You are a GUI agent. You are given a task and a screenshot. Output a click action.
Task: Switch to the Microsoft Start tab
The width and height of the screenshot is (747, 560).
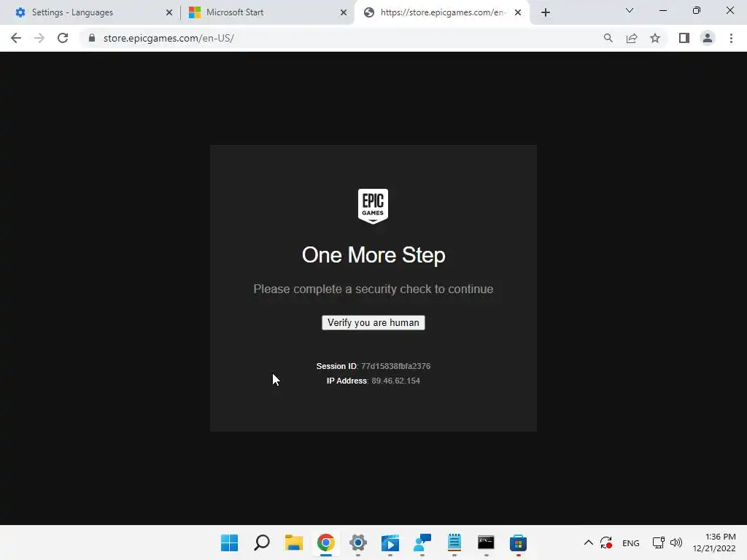pyautogui.click(x=268, y=12)
